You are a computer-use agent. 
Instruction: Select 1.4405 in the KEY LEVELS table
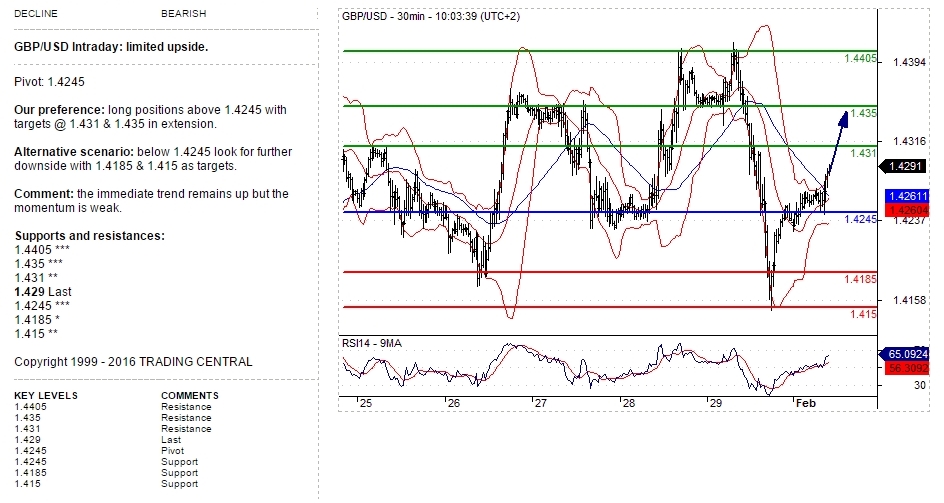[x=30, y=407]
